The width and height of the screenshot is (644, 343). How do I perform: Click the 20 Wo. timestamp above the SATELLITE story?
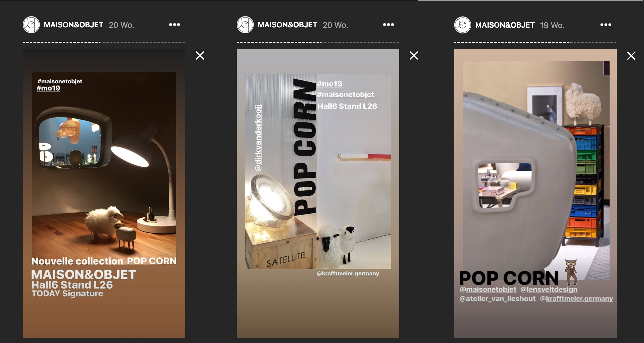pos(335,25)
